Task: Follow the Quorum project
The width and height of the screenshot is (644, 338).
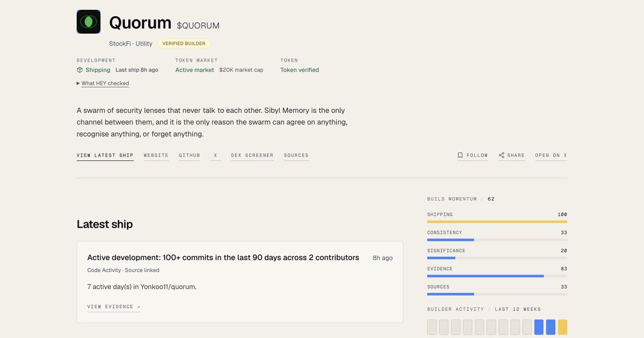Action: point(473,156)
